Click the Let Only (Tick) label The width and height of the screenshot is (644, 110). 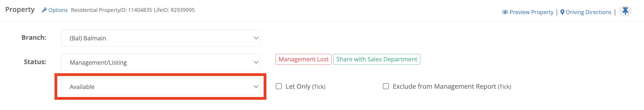305,87
